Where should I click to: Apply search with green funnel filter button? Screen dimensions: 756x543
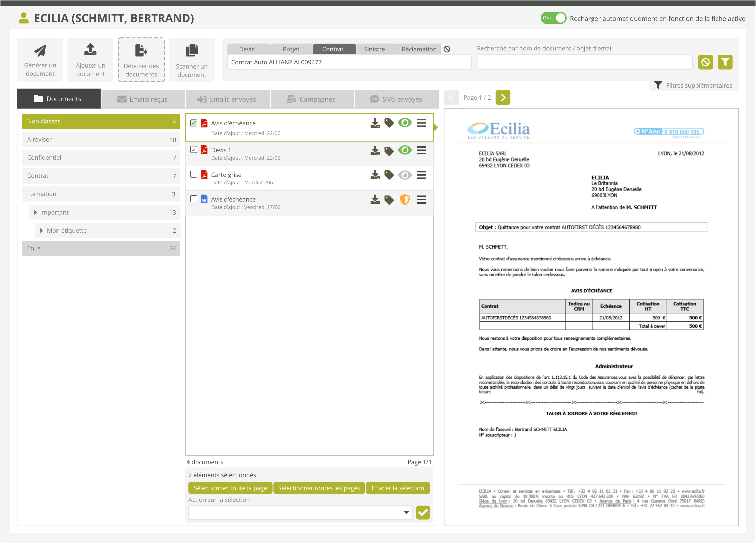[x=725, y=62]
